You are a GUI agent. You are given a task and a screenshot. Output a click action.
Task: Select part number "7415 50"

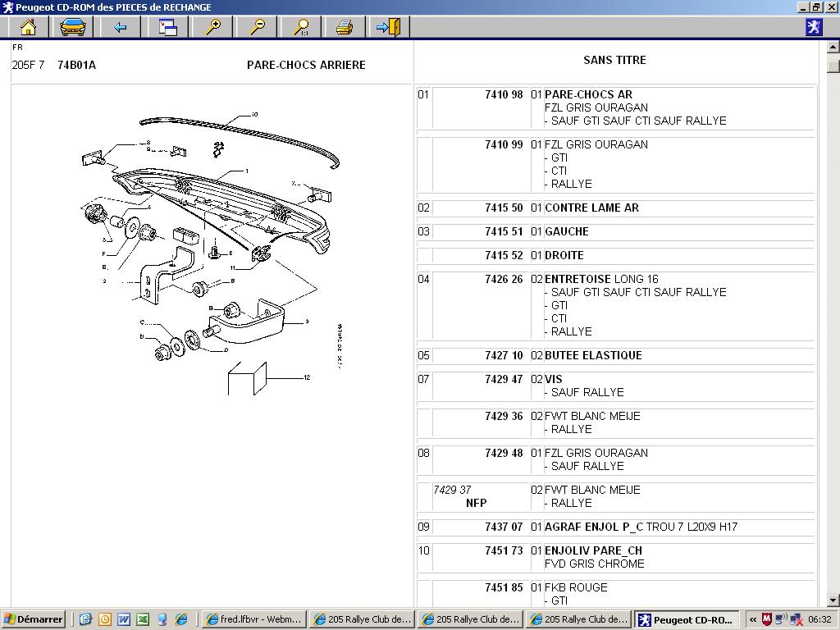point(504,208)
